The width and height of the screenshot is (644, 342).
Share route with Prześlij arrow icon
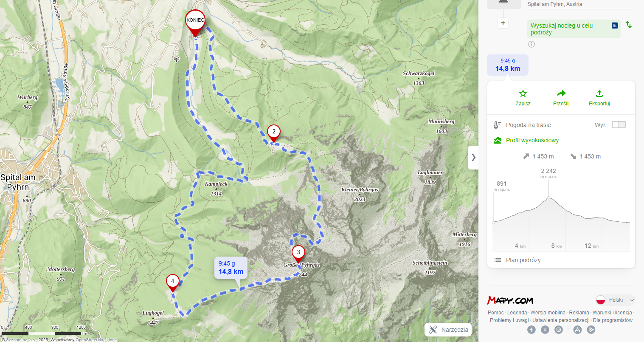coord(561,93)
